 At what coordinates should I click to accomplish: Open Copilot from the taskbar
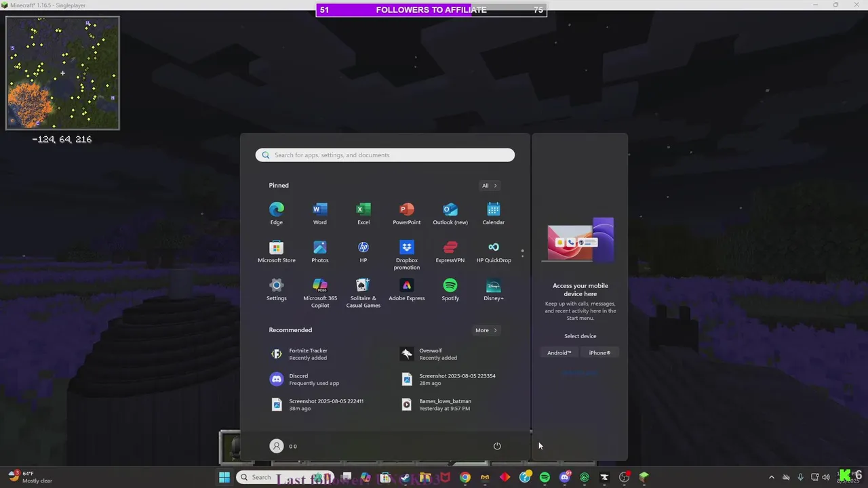click(366, 477)
